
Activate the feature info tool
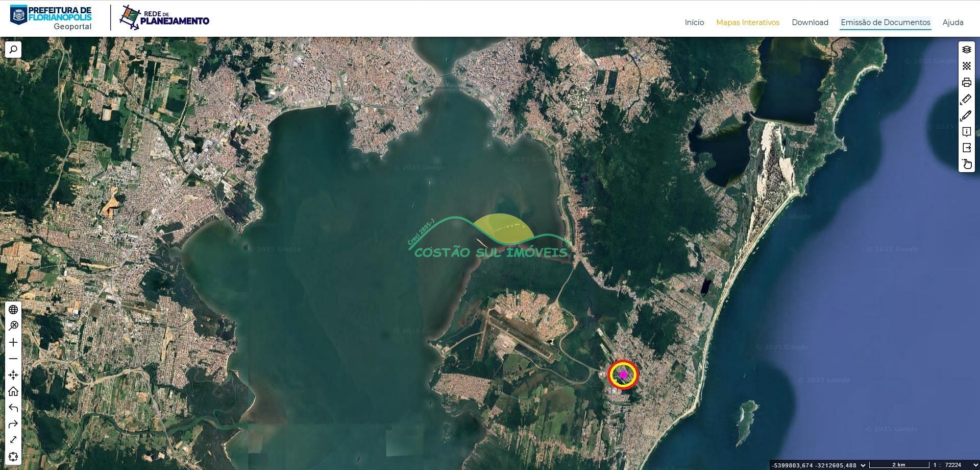point(966,132)
